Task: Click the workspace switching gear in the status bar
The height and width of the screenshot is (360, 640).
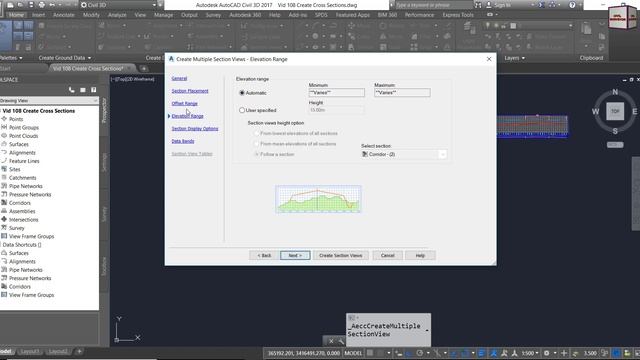Action: click(x=546, y=353)
